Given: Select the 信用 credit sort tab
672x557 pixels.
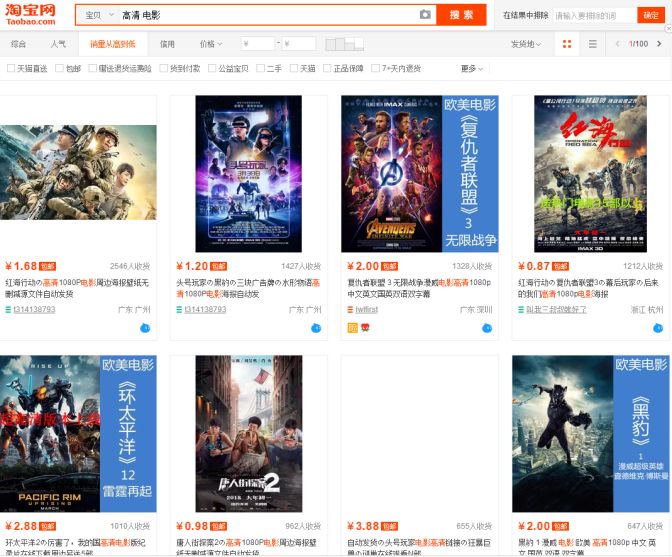Looking at the screenshot, I should [x=167, y=44].
